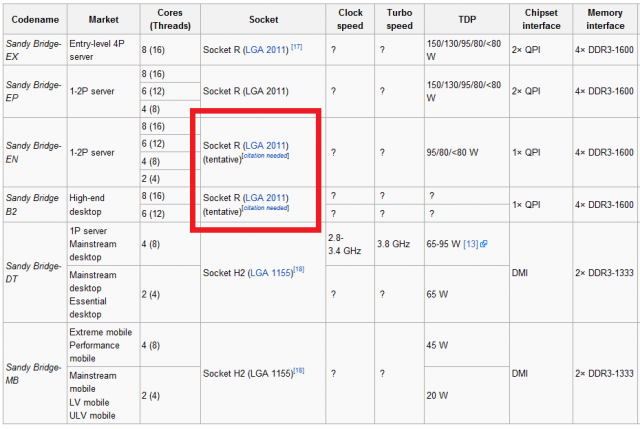
Task: Click the TDP column header
Action: (x=467, y=20)
